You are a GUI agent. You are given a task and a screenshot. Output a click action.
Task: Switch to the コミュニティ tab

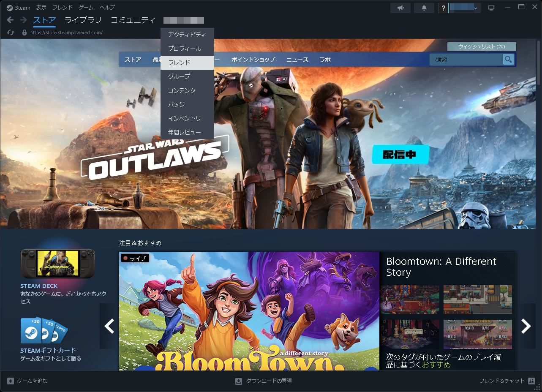[x=133, y=20]
